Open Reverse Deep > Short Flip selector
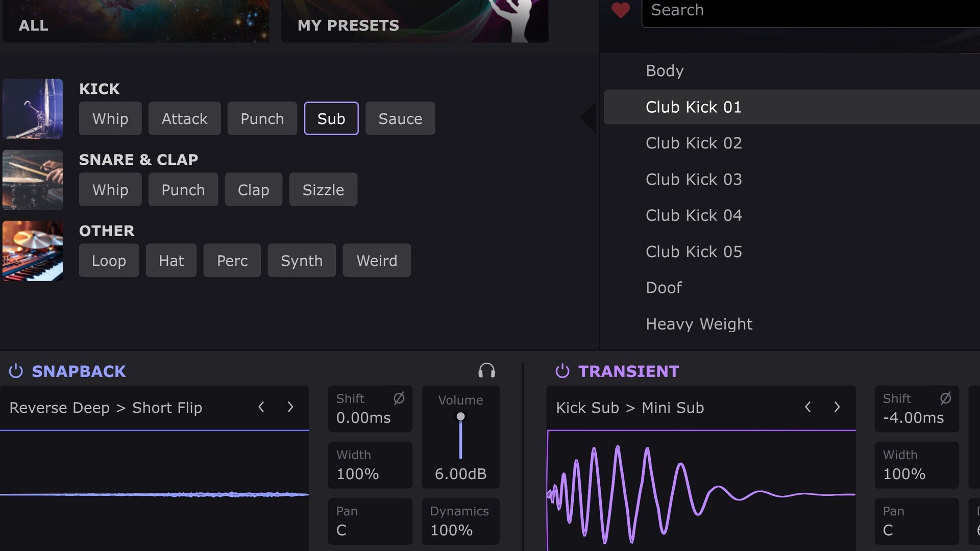 click(x=106, y=408)
